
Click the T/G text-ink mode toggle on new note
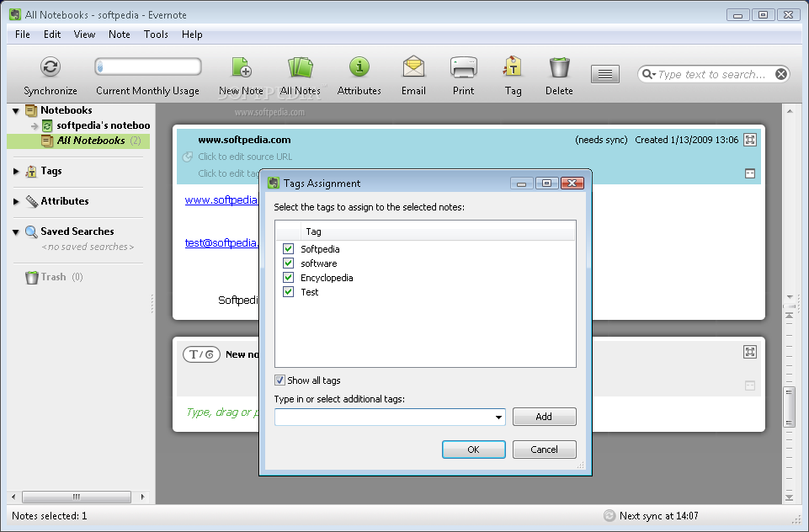(201, 354)
